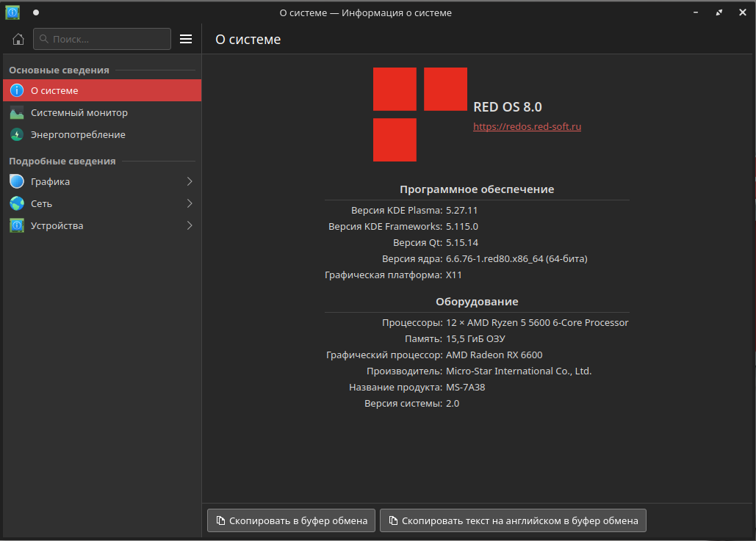Click the pin dot button in title bar
This screenshot has height=541, width=756.
point(36,12)
